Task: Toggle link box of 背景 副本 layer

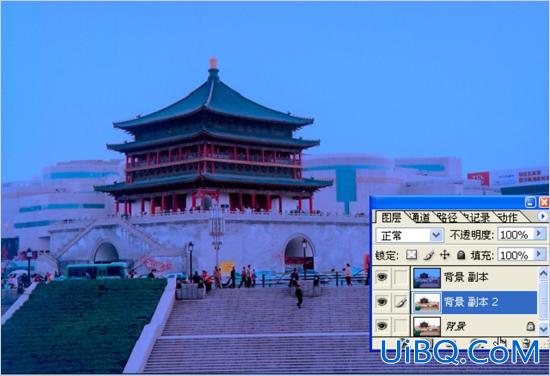Action: (x=401, y=277)
